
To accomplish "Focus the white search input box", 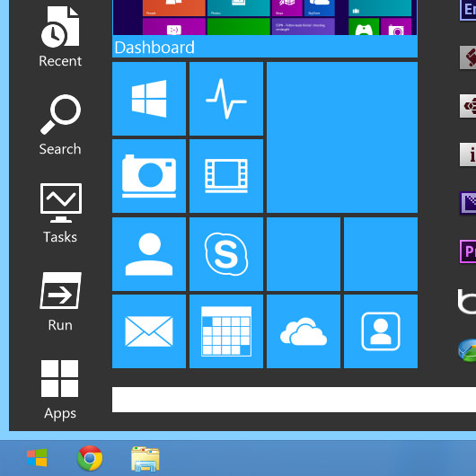I will click(x=294, y=400).
